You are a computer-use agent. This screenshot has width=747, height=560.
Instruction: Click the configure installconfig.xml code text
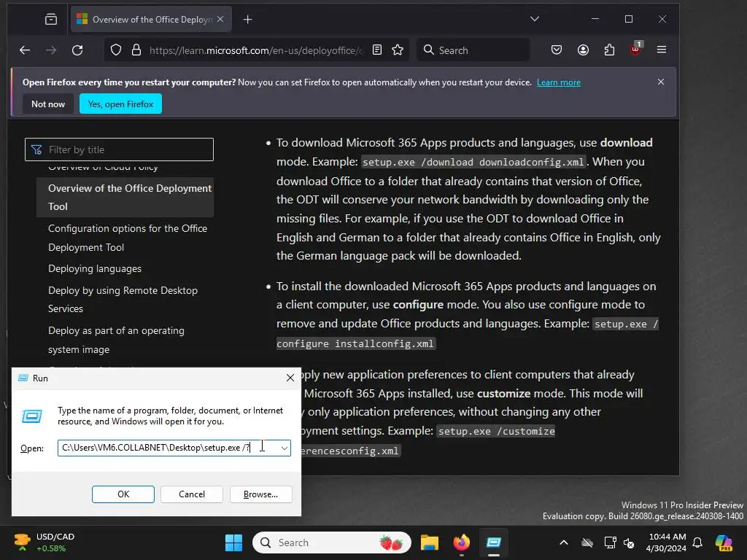tap(355, 343)
